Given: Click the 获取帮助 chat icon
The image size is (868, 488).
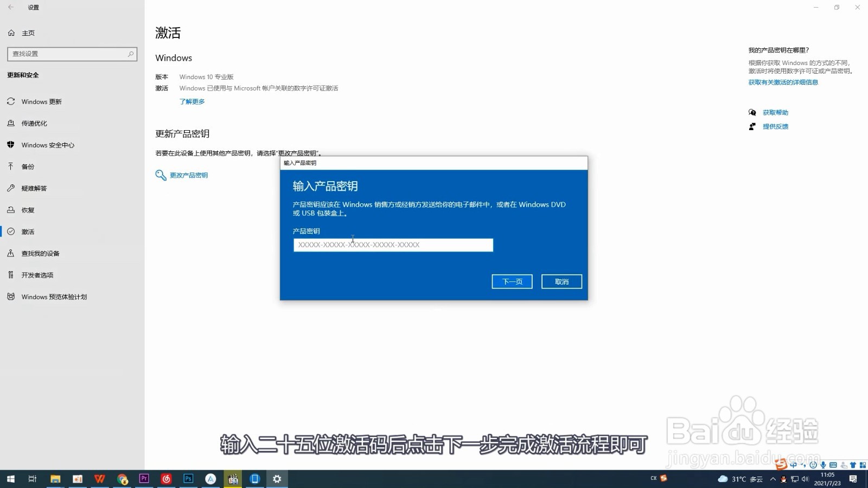Looking at the screenshot, I should coord(752,113).
